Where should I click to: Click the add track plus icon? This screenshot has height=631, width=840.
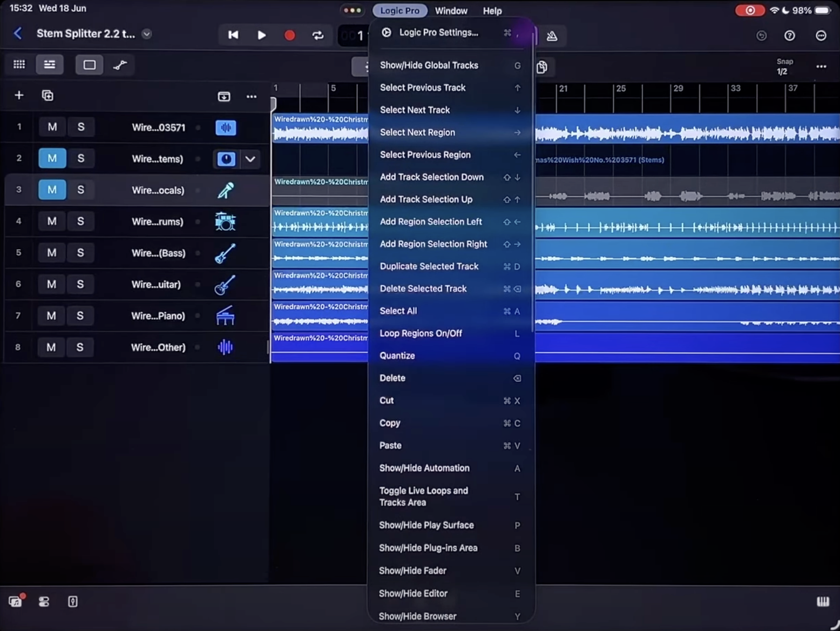coord(19,96)
